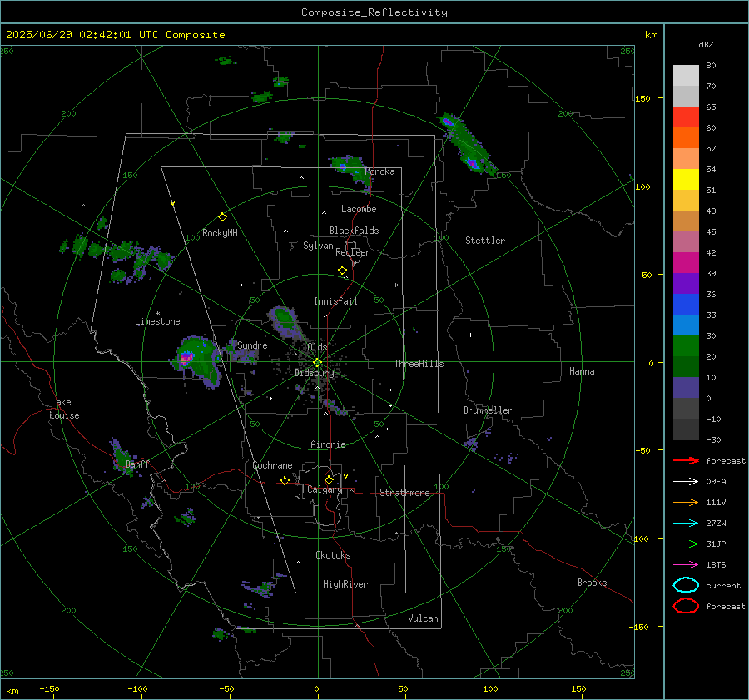Click the yellow radar-center diamond near Didsbury
This screenshot has height=700, width=749.
[317, 363]
